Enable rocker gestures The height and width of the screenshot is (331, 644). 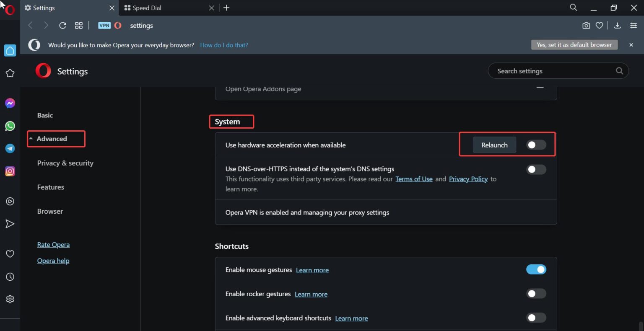coord(536,293)
